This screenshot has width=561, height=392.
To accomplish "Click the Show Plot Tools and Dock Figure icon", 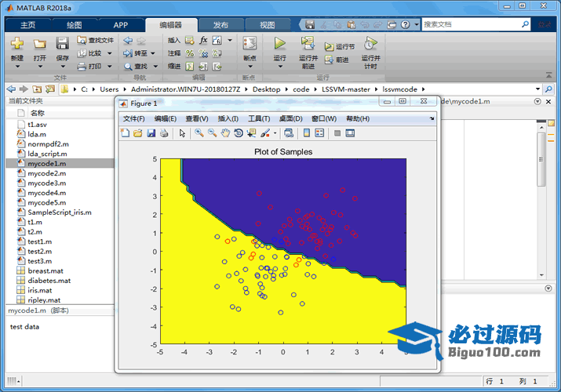I will tap(350, 133).
